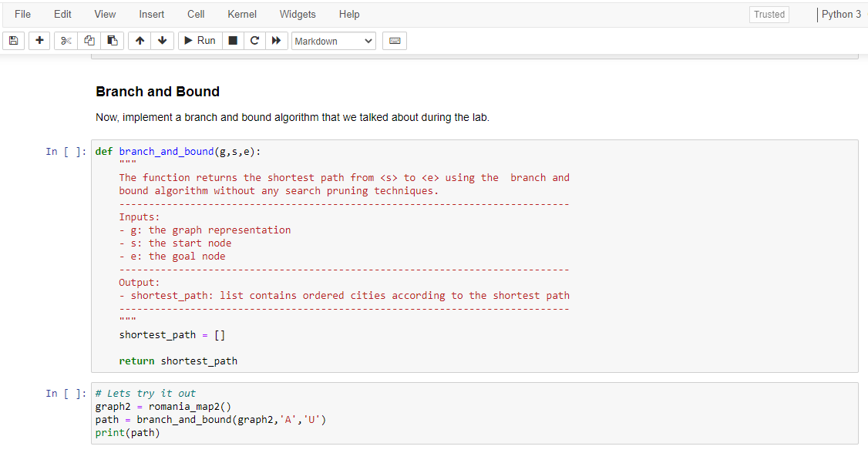Open the cell type dropdown showing Markdown
Screen dimensions: 868x463
click(333, 40)
